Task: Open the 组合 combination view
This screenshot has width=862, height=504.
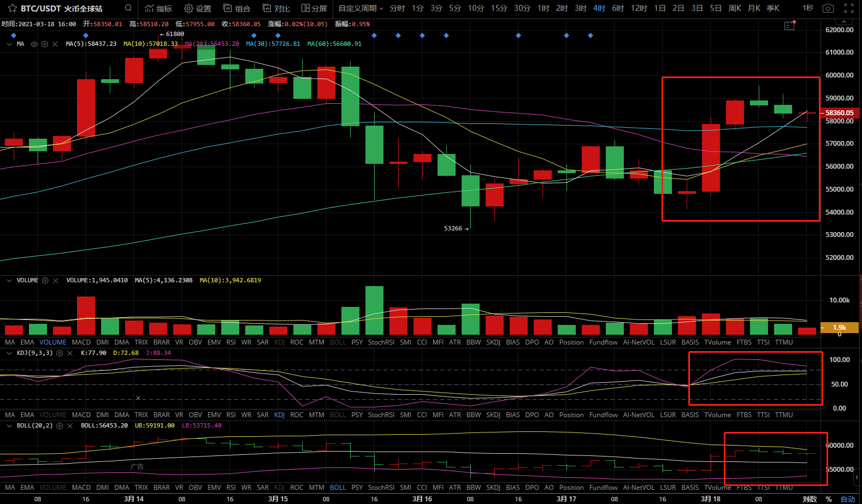Action: coord(237,8)
